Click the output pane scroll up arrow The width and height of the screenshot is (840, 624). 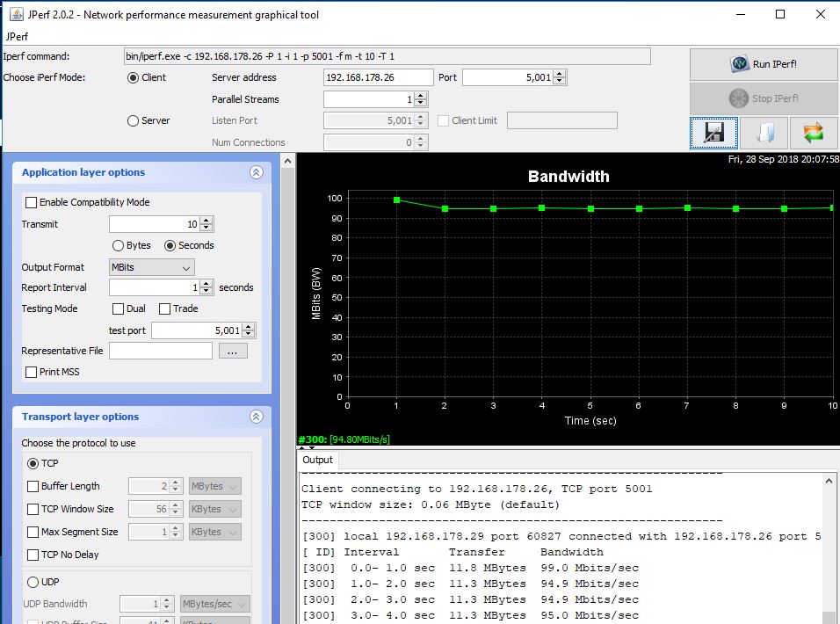(829, 481)
